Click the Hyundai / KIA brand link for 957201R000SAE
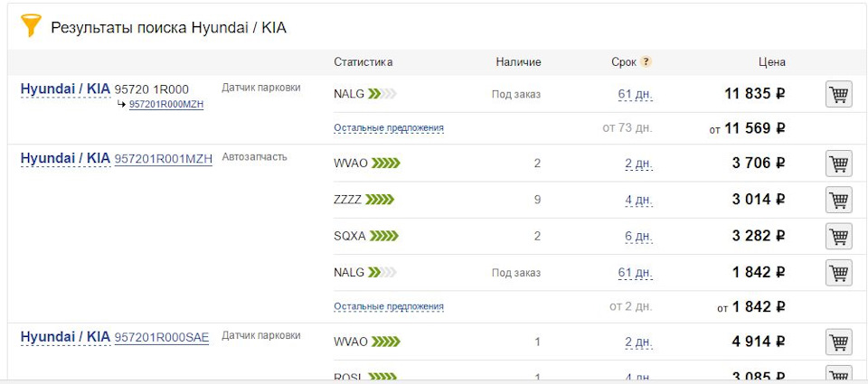 click(x=65, y=337)
